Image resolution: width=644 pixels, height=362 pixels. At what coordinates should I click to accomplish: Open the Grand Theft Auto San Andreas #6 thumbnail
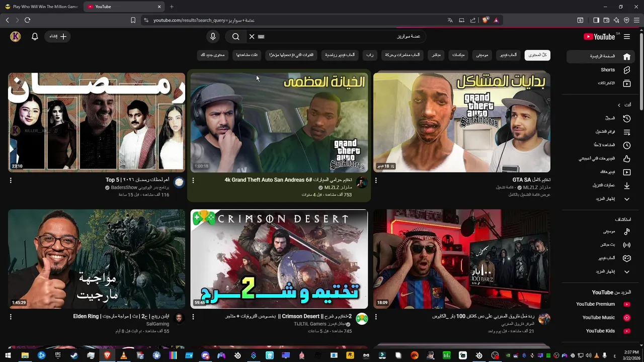point(279,122)
